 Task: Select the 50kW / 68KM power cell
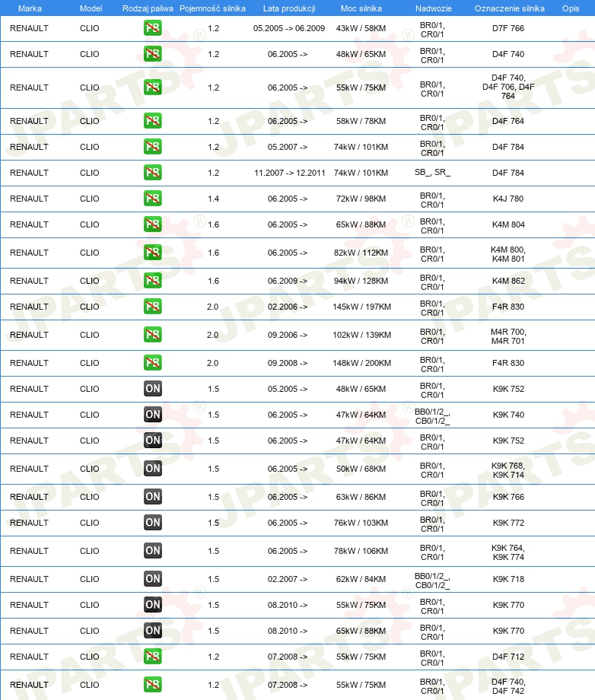click(x=361, y=469)
